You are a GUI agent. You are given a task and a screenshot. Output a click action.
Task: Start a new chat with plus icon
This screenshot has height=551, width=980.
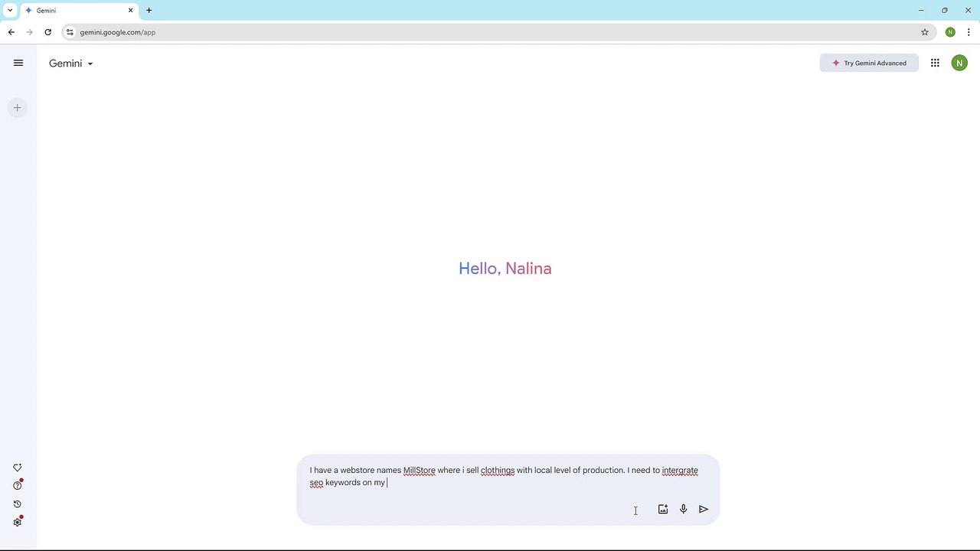pyautogui.click(x=17, y=108)
